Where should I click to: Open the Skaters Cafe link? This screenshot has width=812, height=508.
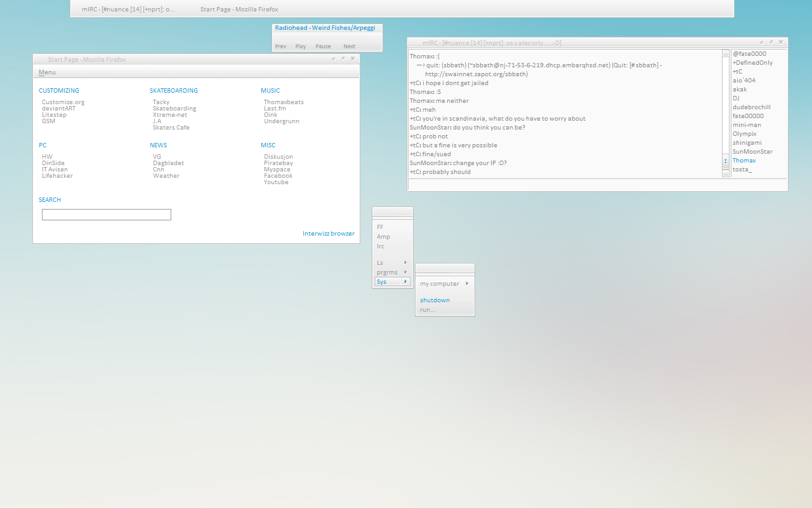[x=171, y=128]
